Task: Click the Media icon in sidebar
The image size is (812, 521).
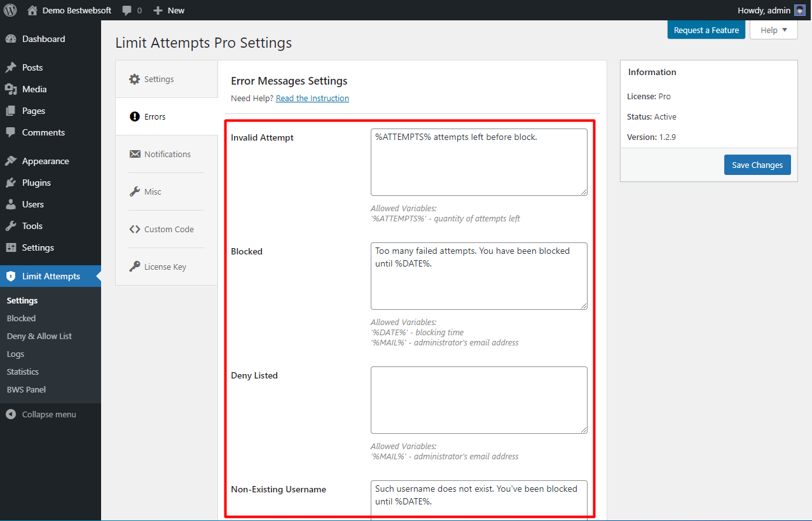Action: 11,89
